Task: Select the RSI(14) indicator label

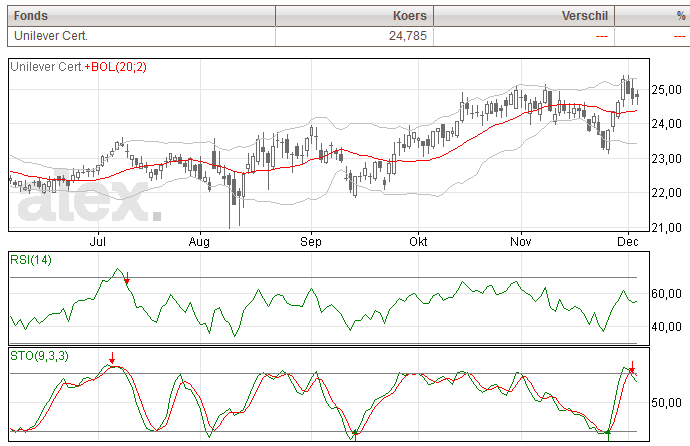Action: coord(31,260)
